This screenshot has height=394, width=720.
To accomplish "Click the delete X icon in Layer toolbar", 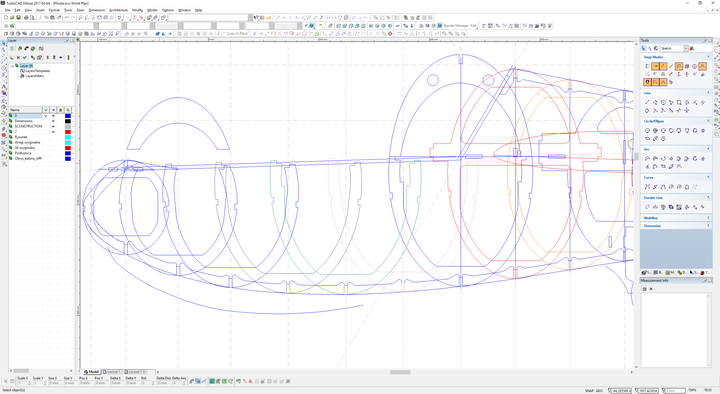I will [18, 57].
